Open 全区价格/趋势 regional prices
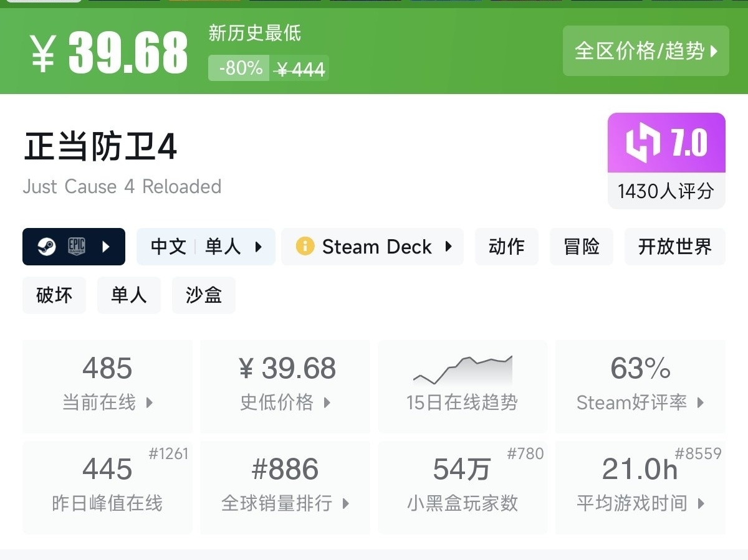The width and height of the screenshot is (748, 560). [x=646, y=51]
